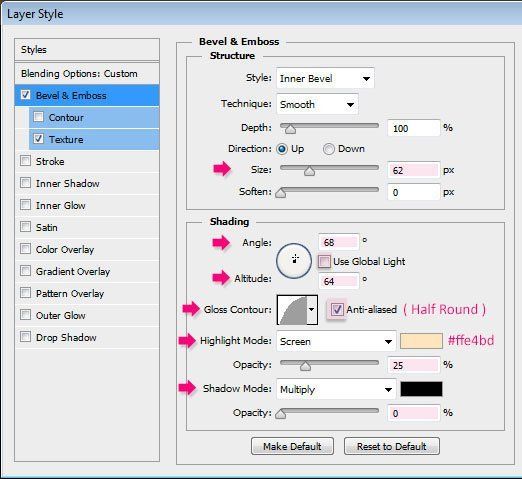522x479 pixels.
Task: Click the Make Default button
Action: 292,446
